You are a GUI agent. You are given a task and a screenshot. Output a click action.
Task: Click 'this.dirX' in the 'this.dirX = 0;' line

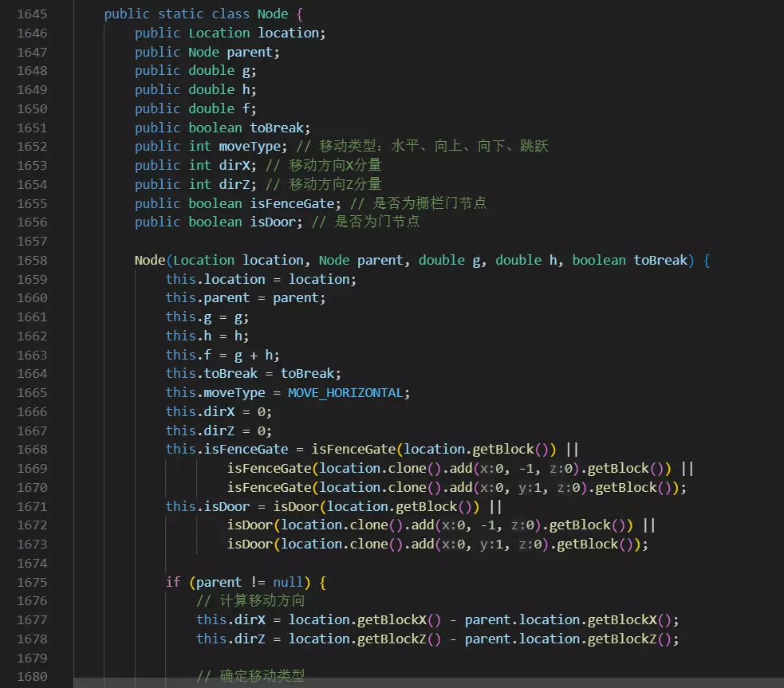pyautogui.click(x=200, y=411)
